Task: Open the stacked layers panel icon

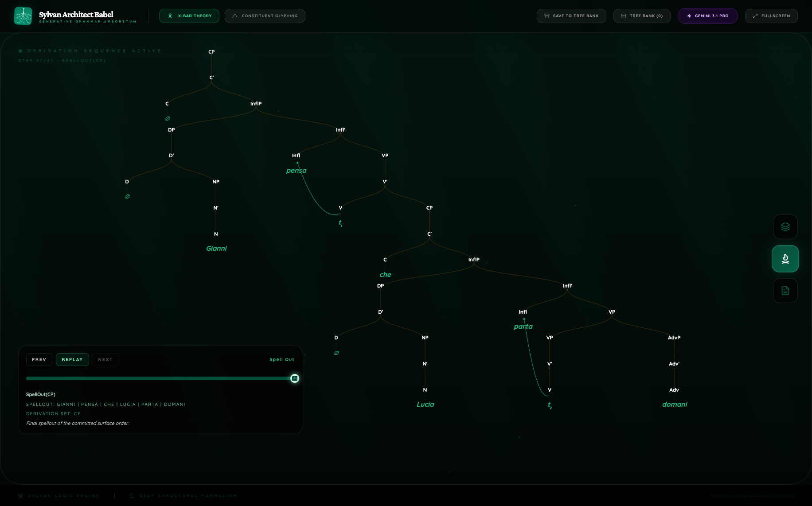Action: coord(785,227)
